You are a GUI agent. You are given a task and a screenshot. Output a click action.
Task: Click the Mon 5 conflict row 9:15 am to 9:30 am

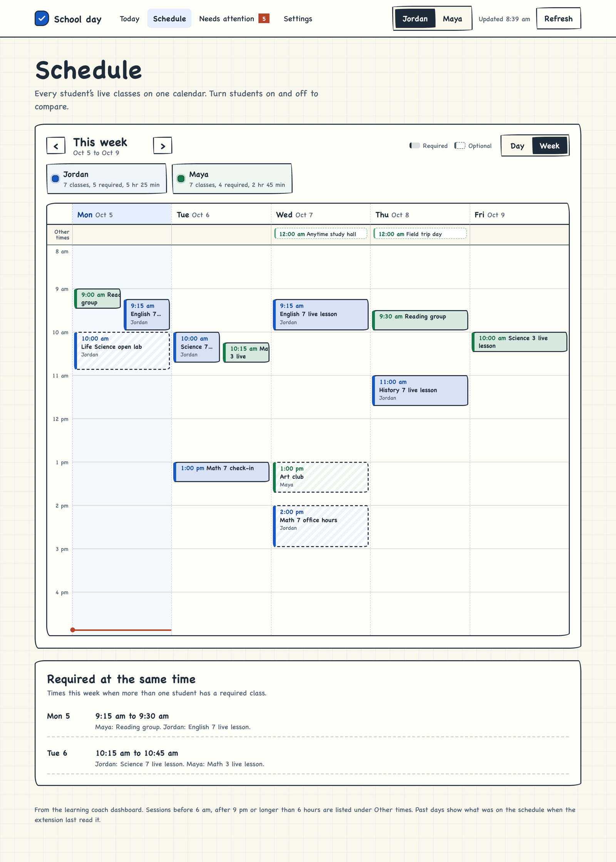308,721
